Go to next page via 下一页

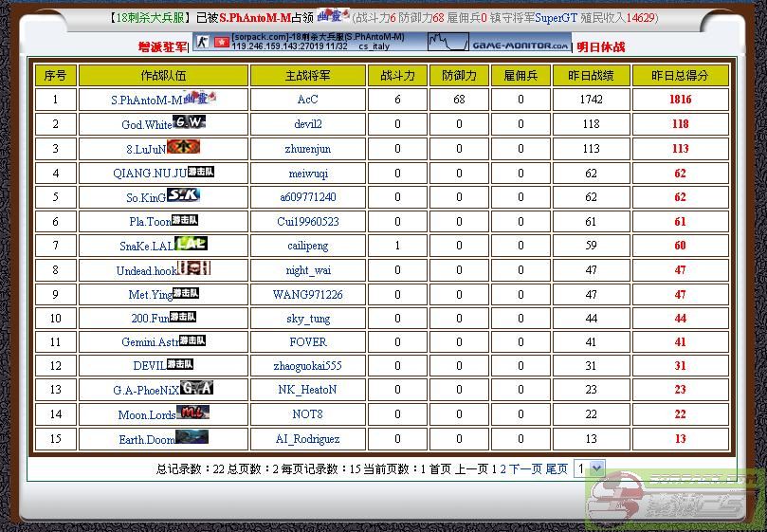click(x=525, y=469)
